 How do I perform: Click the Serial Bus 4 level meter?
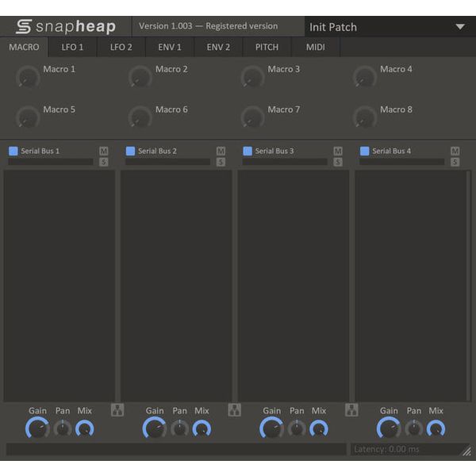(402, 162)
